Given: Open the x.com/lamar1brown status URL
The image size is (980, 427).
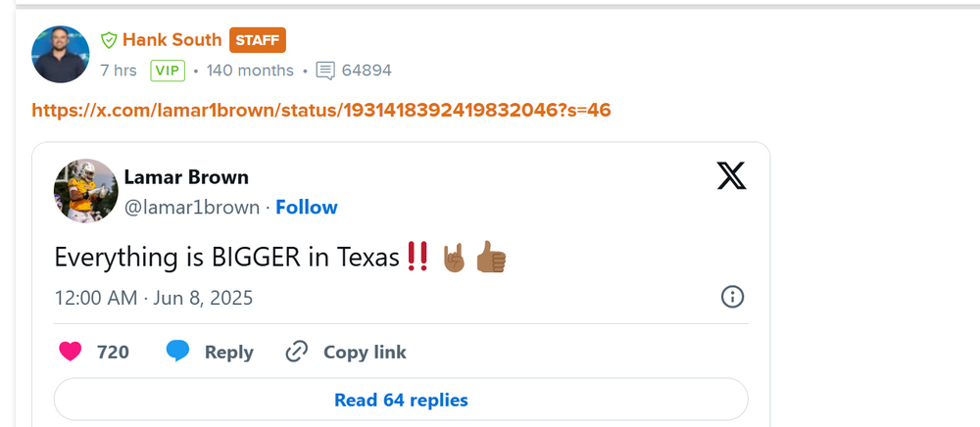Looking at the screenshot, I should 321,110.
